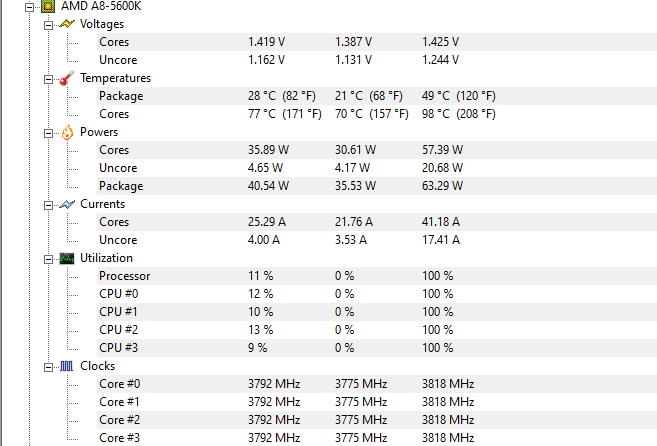Select the Package power row

click(377, 186)
